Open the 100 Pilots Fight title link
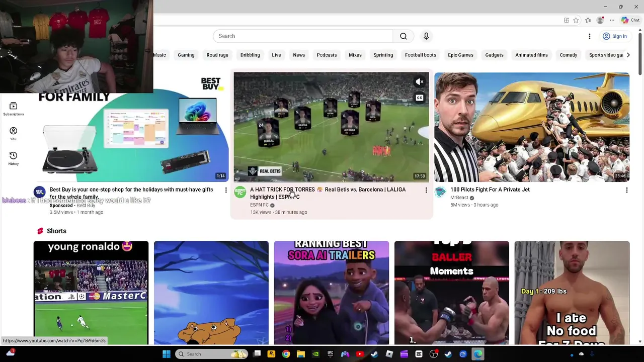The width and height of the screenshot is (644, 362). click(x=490, y=190)
